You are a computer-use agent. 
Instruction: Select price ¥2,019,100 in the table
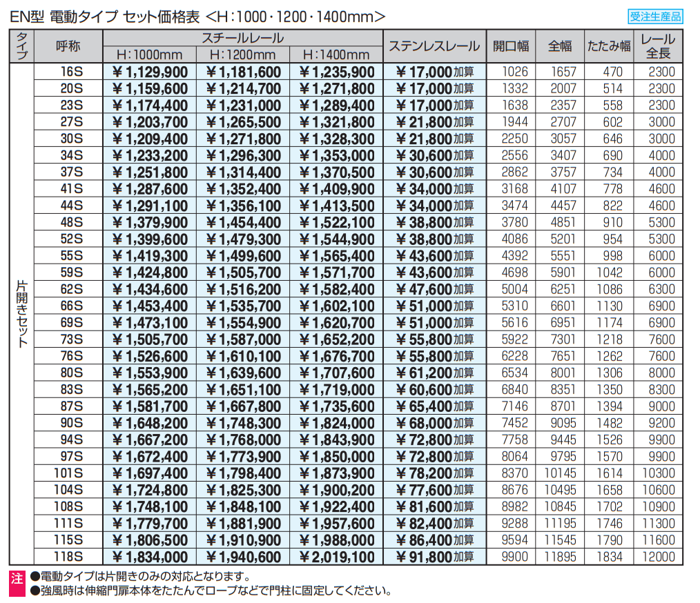pos(337,557)
